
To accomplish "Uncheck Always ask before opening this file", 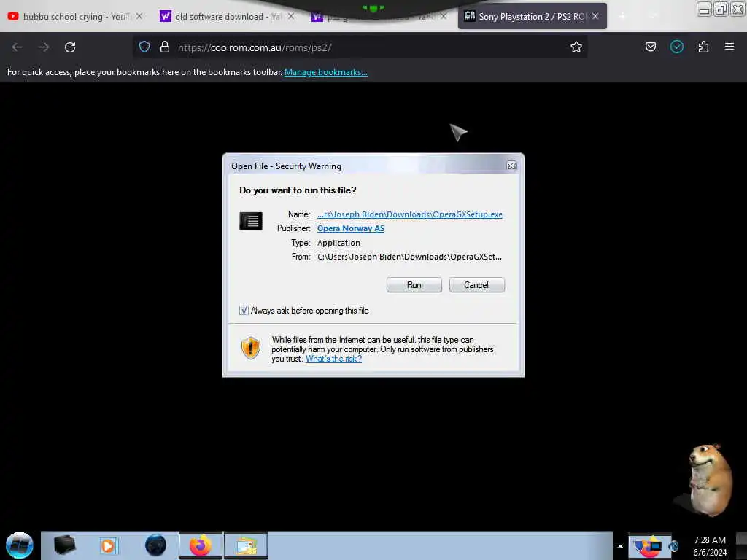I will coord(244,311).
